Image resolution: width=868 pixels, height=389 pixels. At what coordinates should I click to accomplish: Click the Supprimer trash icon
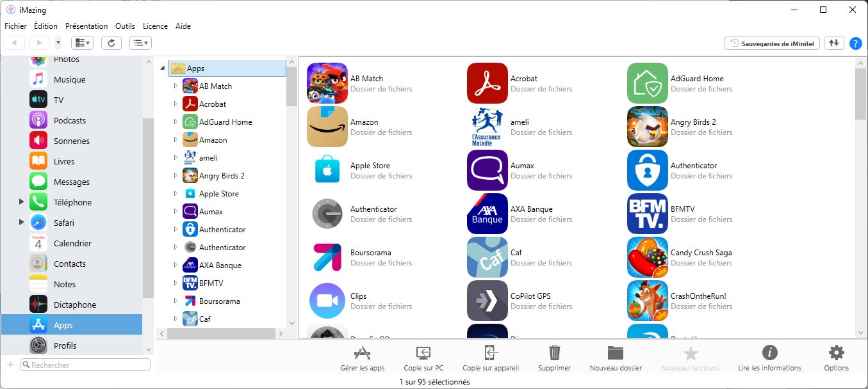pos(555,353)
